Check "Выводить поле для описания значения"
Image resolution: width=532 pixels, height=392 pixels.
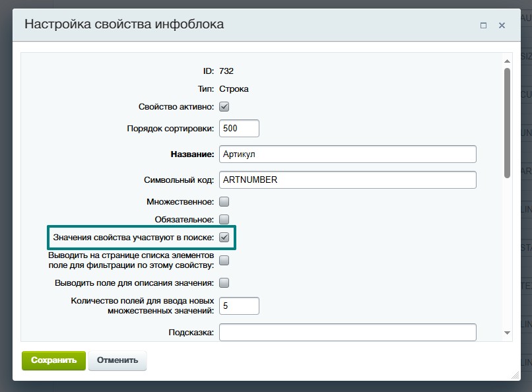[224, 283]
